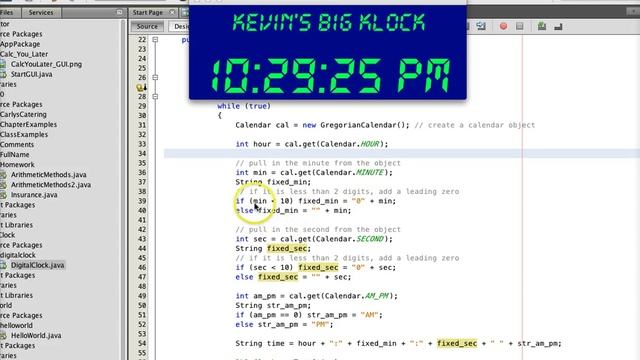Collapse the code fold at line 26
The height and width of the screenshot is (360, 640).
click(x=155, y=77)
